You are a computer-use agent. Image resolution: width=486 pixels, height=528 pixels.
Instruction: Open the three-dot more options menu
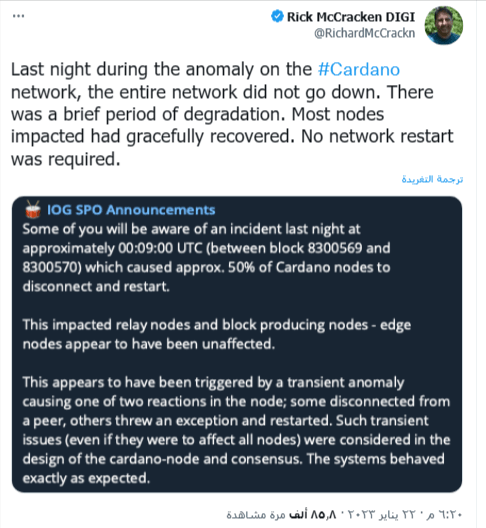pos(18,16)
